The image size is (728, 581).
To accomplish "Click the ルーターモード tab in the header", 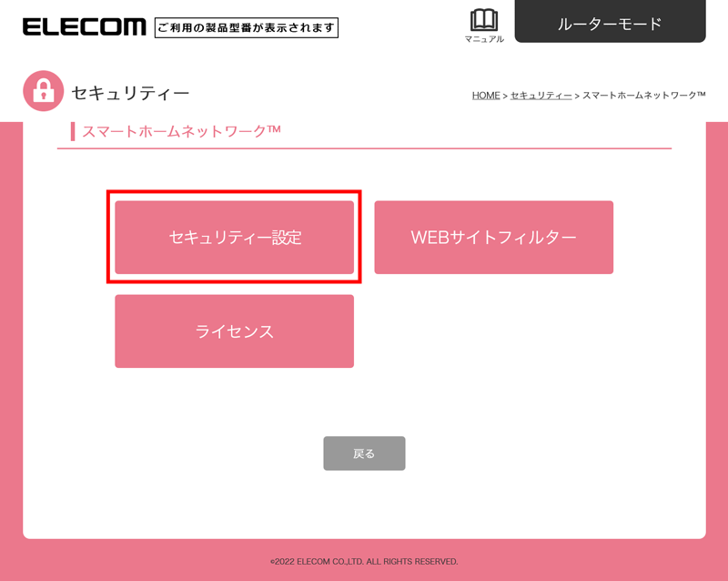I will pos(610,21).
